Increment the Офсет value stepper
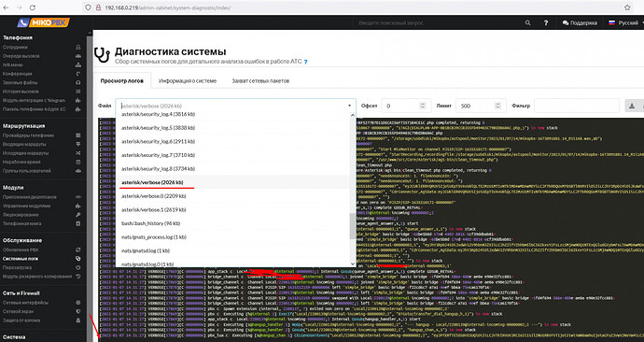The image size is (644, 342). coord(422,104)
